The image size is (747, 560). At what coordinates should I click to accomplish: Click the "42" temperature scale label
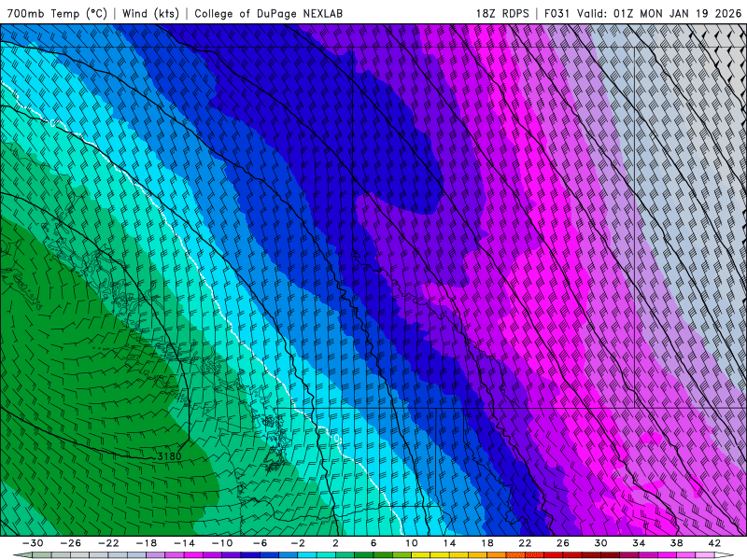click(x=714, y=543)
